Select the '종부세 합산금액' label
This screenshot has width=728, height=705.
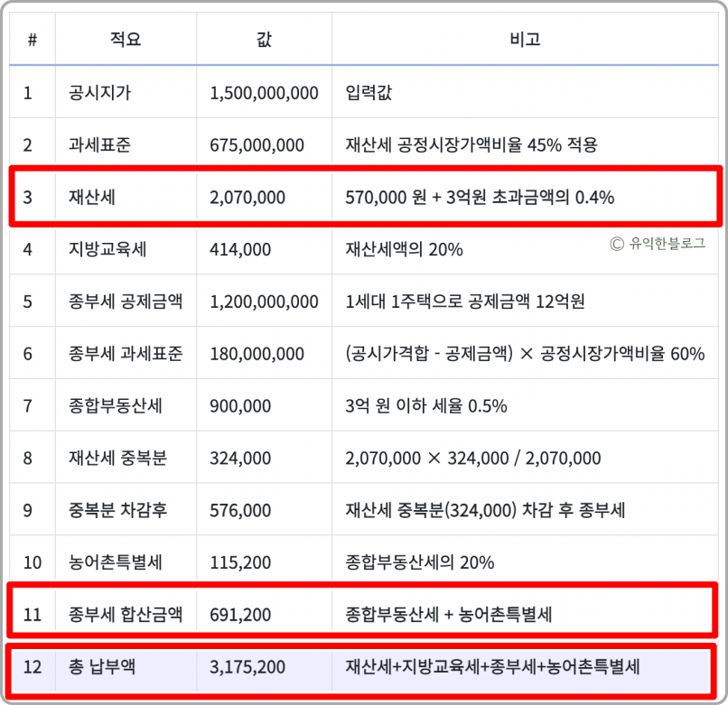[x=126, y=615]
